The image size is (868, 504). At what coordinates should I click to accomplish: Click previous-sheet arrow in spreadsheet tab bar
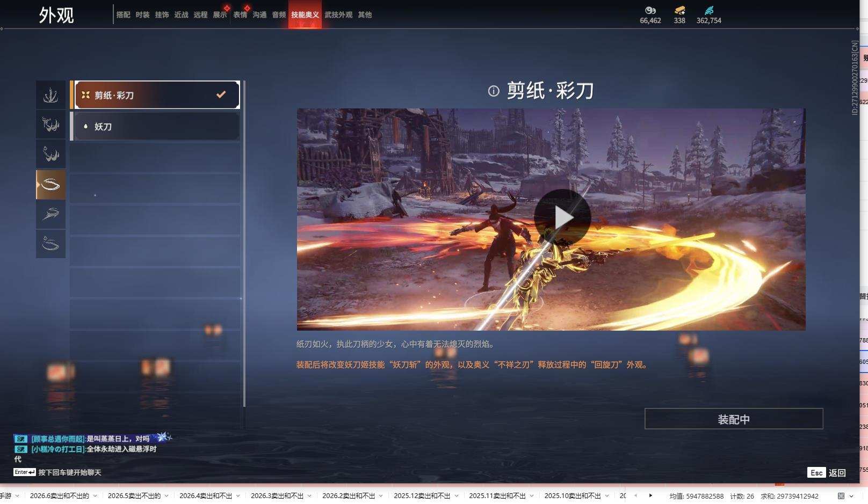point(635,496)
